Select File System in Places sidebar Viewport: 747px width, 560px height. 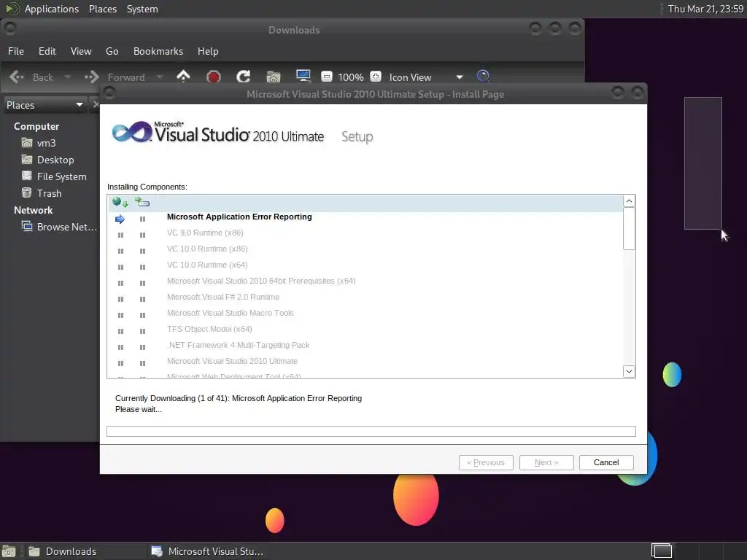pyautogui.click(x=61, y=176)
